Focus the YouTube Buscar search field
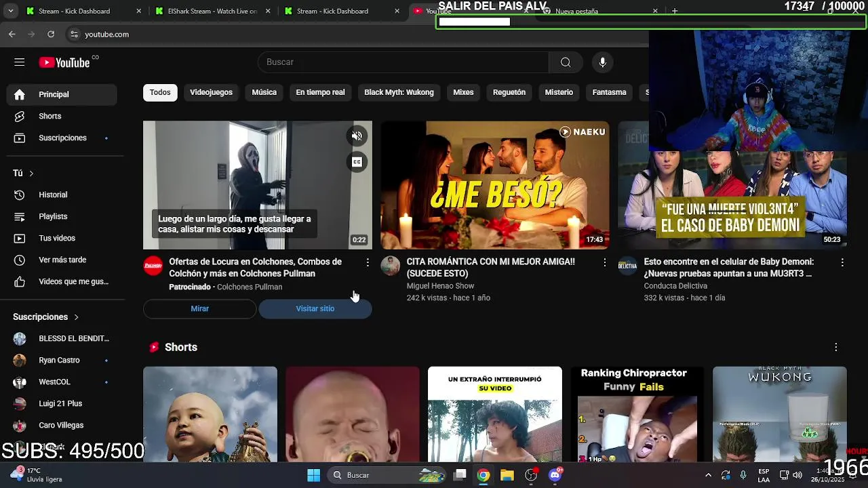This screenshot has width=868, height=488. click(403, 62)
